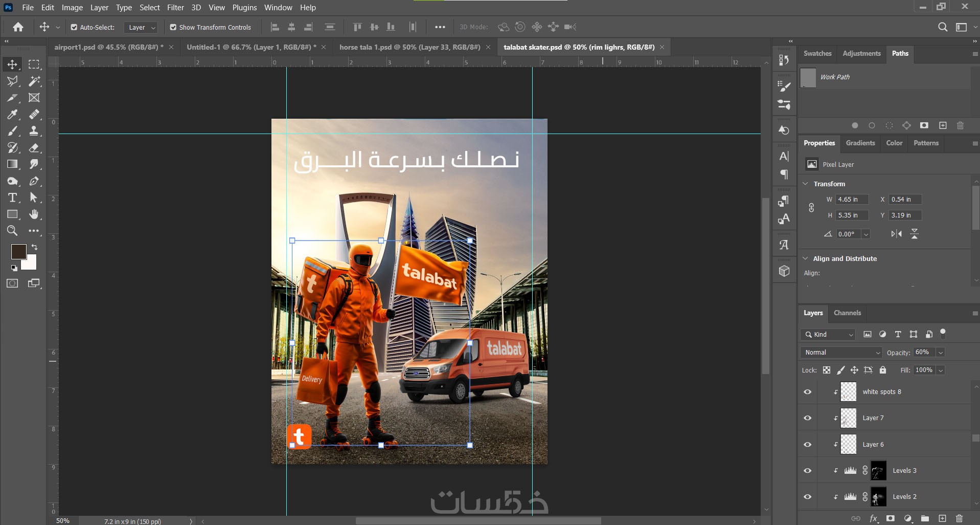980x525 pixels.
Task: Switch to the horse tala 1.psd document
Action: (409, 47)
